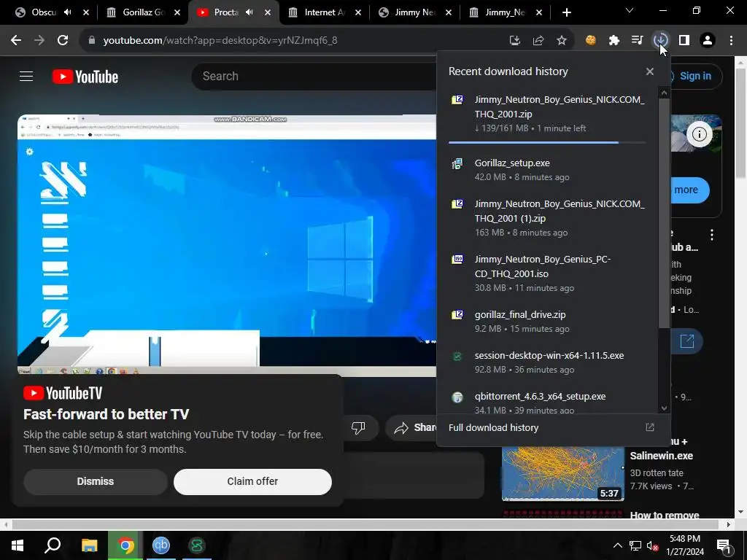Open qbittorrent_4.6.3_x64_setup.exe download
The image size is (747, 560).
[x=547, y=402]
